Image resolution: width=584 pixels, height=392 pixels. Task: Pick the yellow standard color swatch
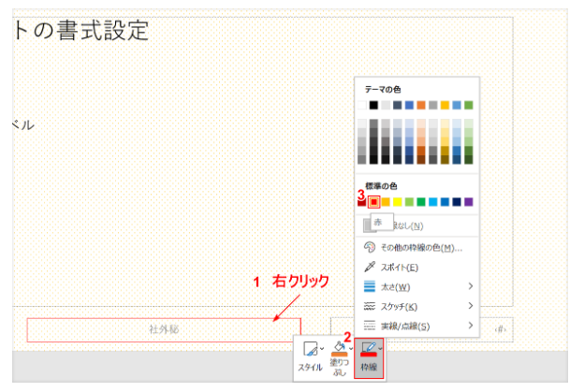pyautogui.click(x=397, y=201)
